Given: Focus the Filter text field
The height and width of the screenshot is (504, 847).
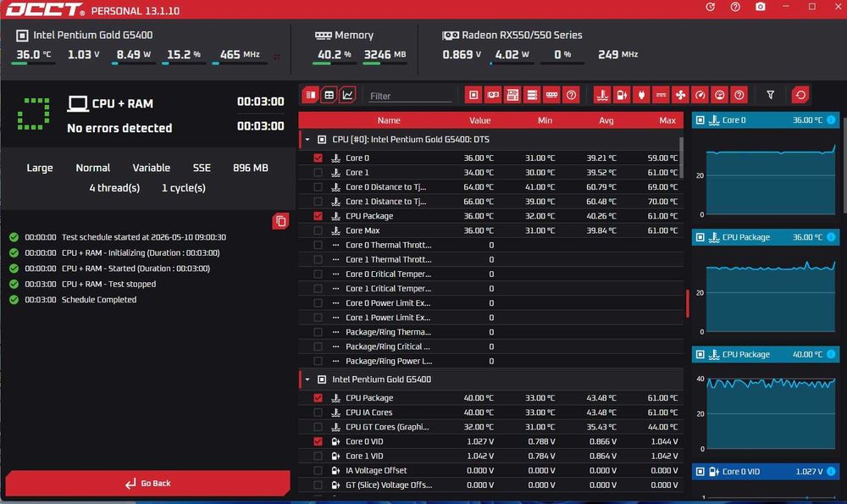Looking at the screenshot, I should point(409,96).
